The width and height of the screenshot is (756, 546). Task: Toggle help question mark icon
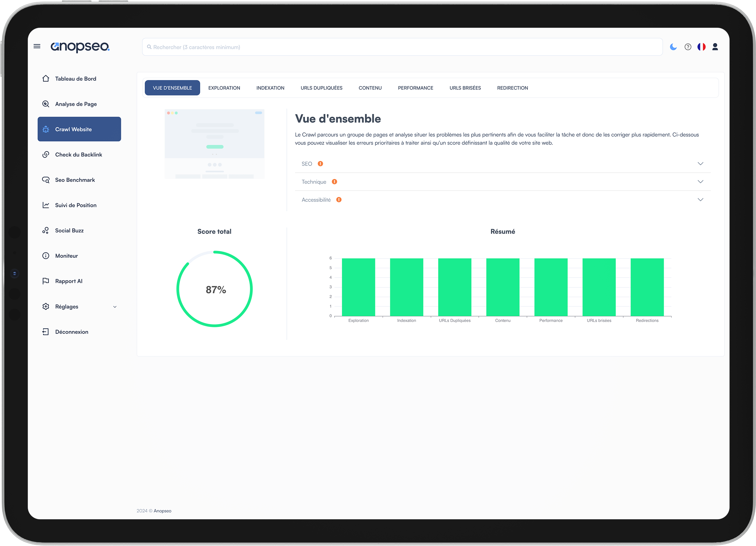coord(688,47)
